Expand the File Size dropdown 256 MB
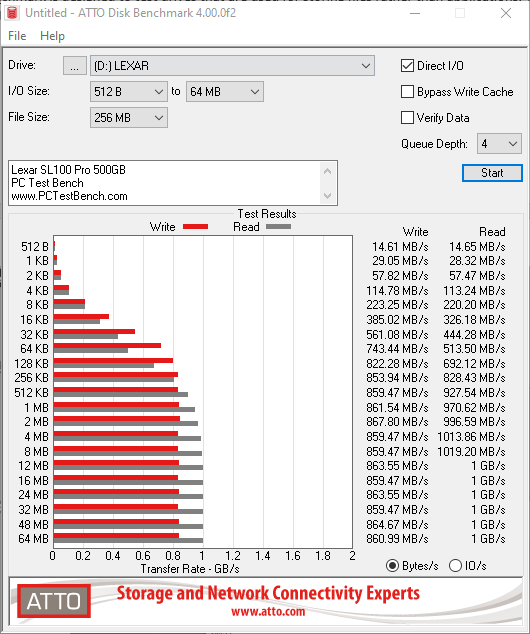Viewport: 530px width, 634px height. 129,118
